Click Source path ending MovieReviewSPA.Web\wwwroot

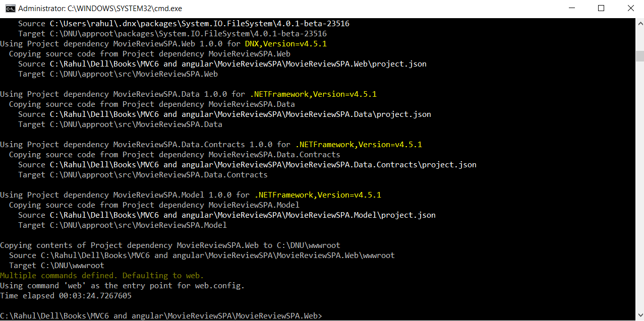click(202, 255)
